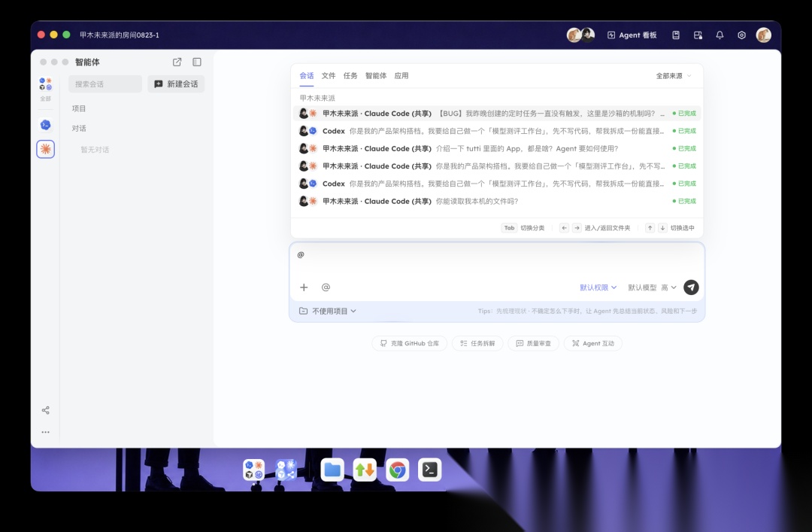Open the 不使用项目 project dropdown
This screenshot has width=812, height=532.
328,311
